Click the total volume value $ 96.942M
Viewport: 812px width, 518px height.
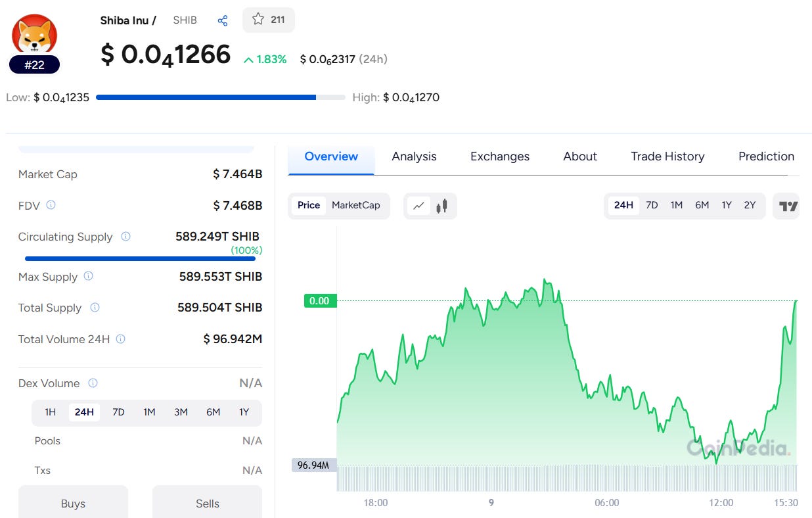click(233, 339)
